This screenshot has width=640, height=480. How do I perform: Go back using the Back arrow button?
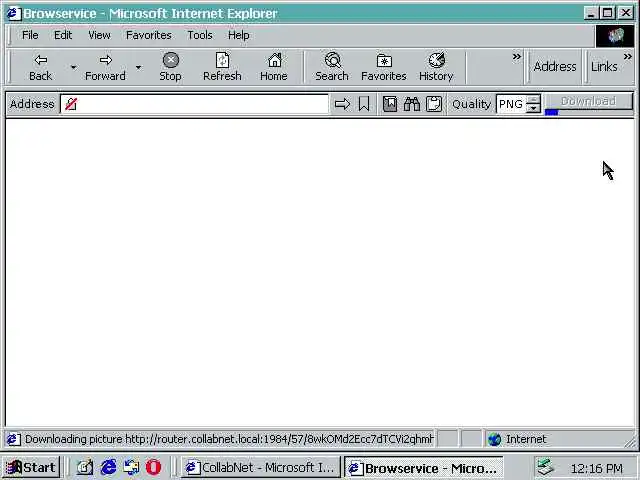(x=40, y=67)
